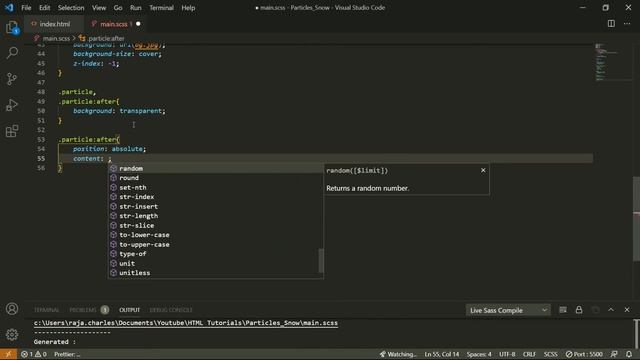Toggle the output scroll lock icon
The image size is (640, 360).
coord(579,310)
